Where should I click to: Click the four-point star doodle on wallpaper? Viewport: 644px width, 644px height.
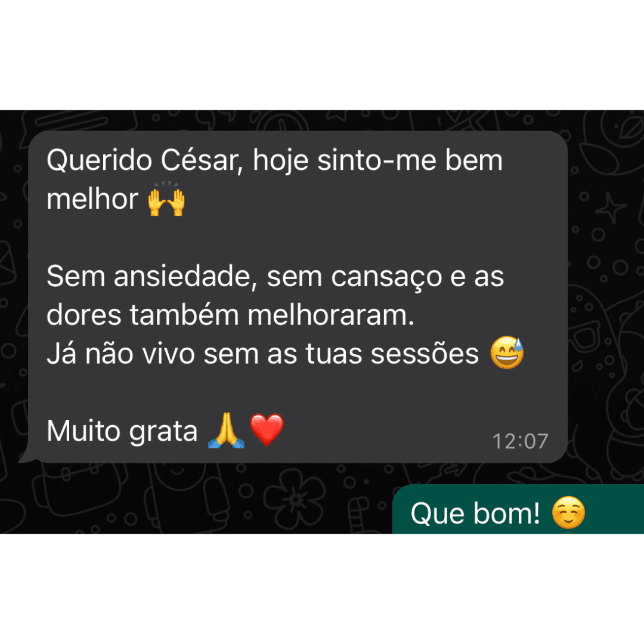(x=611, y=209)
